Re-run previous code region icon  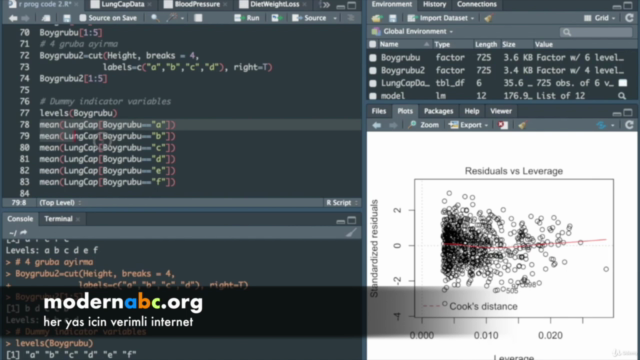click(x=277, y=18)
